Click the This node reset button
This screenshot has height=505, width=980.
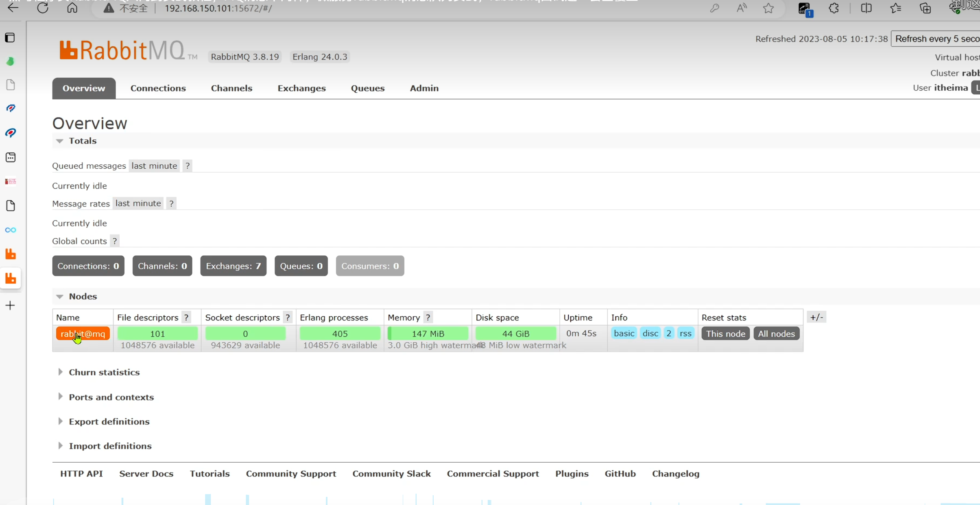pyautogui.click(x=725, y=333)
